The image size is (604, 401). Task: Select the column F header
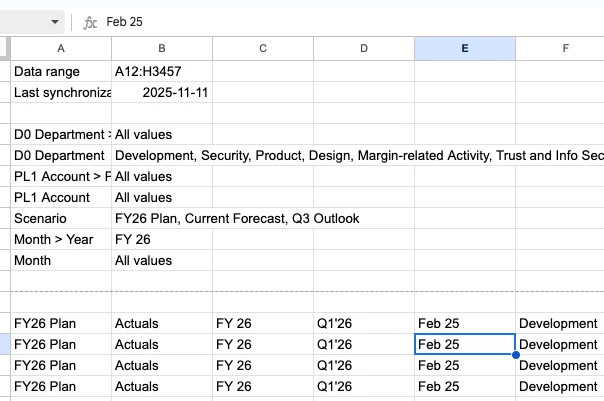click(565, 48)
